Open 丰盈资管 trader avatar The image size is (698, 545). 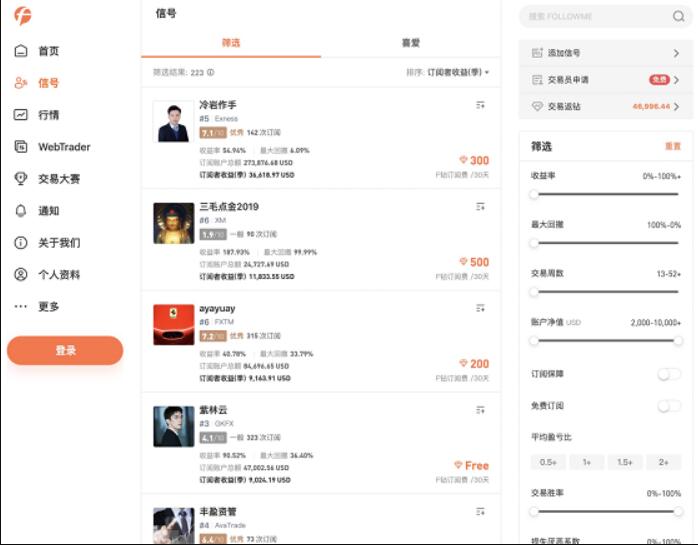pos(174,525)
